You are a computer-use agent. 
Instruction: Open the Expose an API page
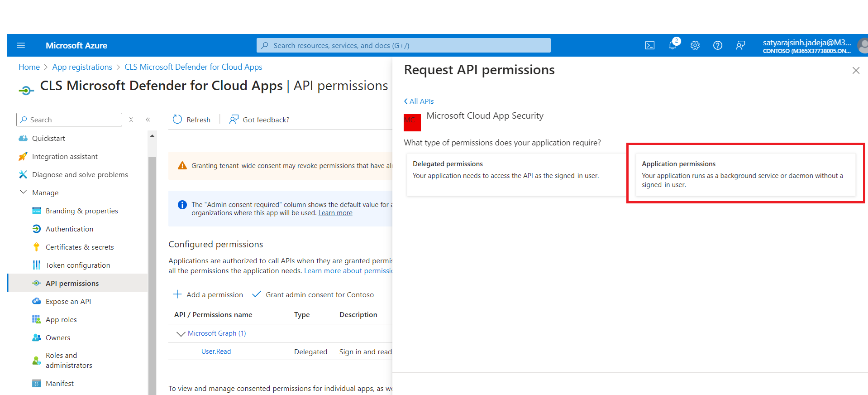click(x=68, y=301)
